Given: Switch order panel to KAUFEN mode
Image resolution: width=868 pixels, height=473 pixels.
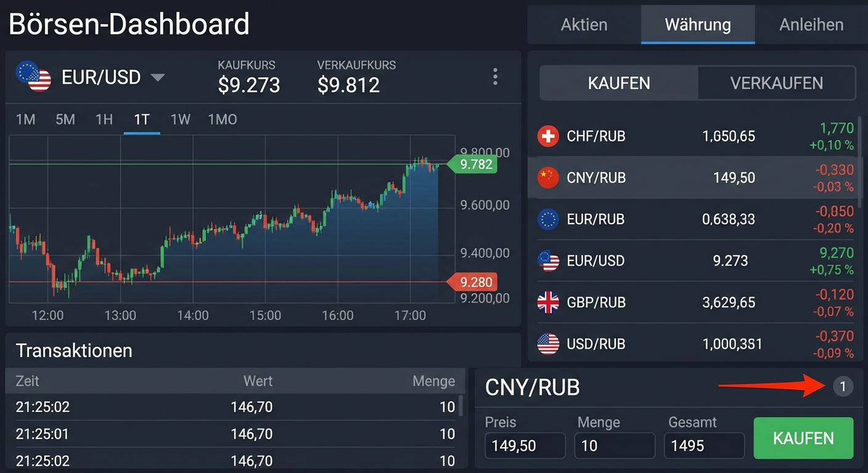Looking at the screenshot, I should [618, 83].
